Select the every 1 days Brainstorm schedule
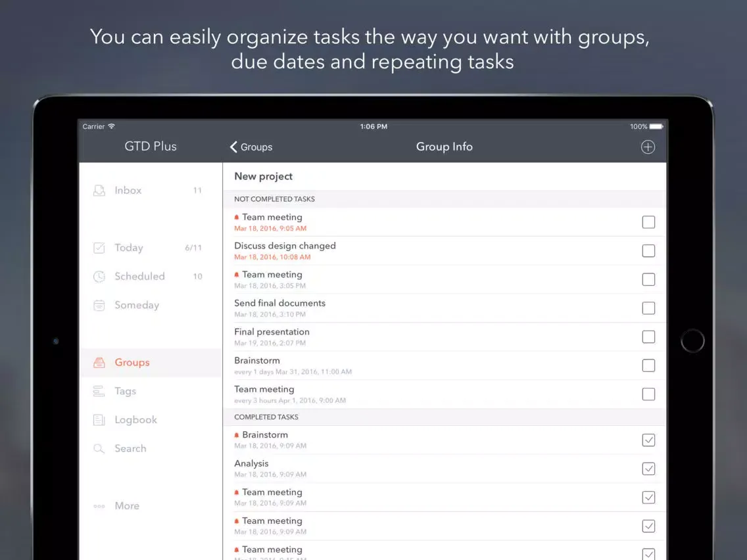747x560 pixels. click(293, 372)
